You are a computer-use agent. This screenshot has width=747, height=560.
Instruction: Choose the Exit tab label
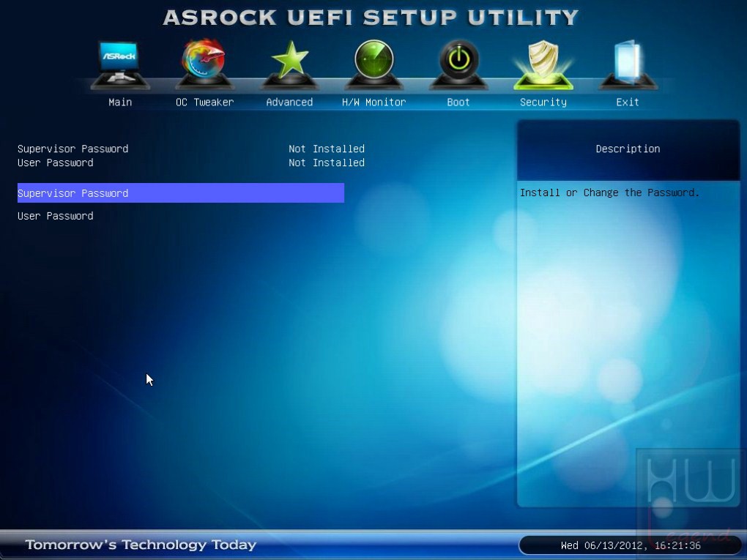click(x=628, y=102)
